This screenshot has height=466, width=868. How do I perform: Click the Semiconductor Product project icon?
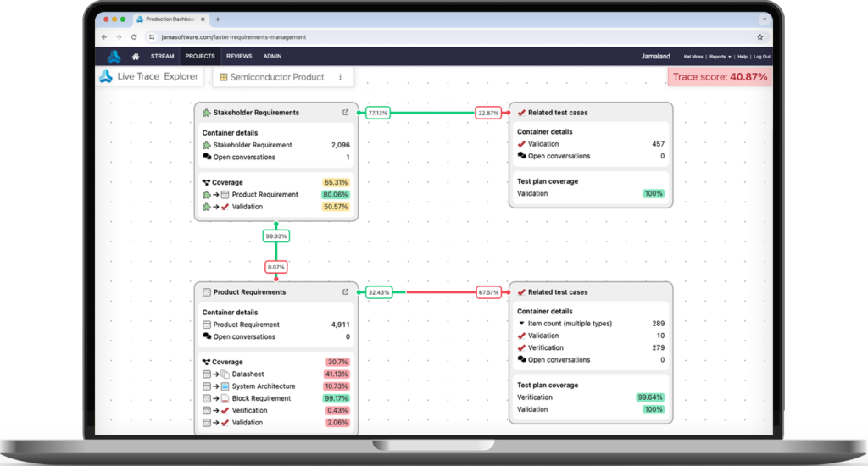[224, 77]
